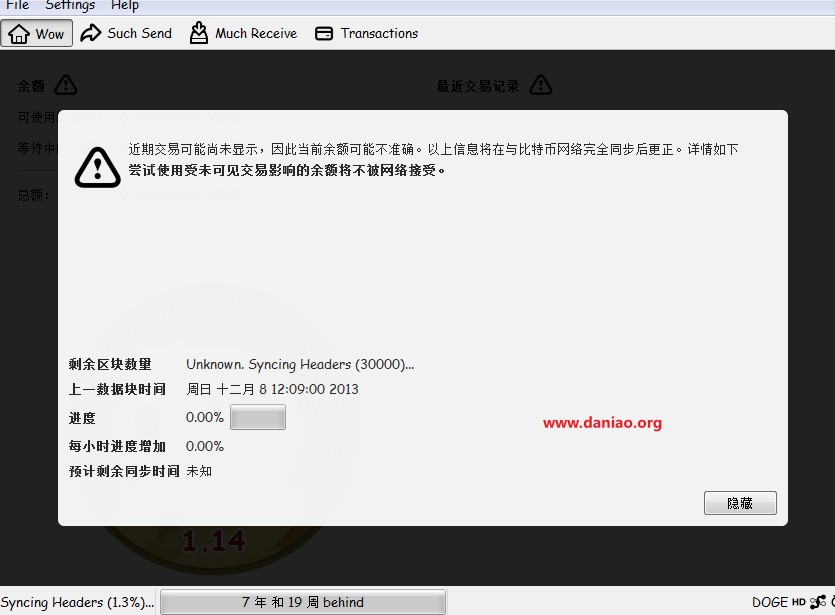The height and width of the screenshot is (615, 835).
Task: Click the Unknown. Syncing Headers (30000) text
Action: 300,364
